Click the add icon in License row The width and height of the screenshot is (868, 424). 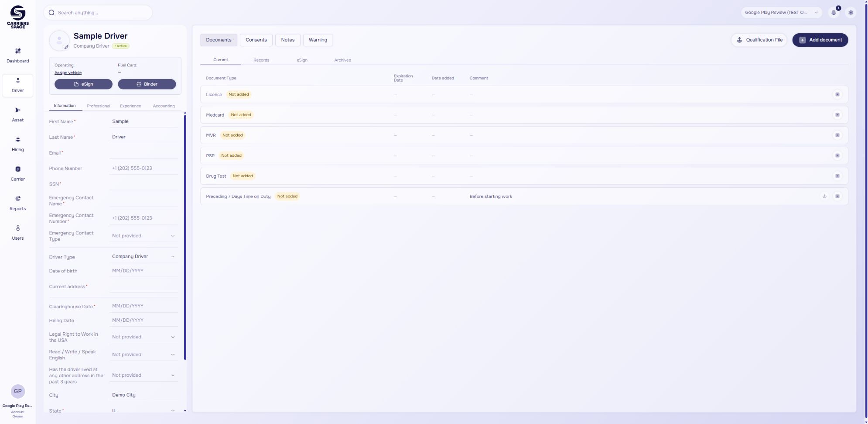pyautogui.click(x=837, y=94)
